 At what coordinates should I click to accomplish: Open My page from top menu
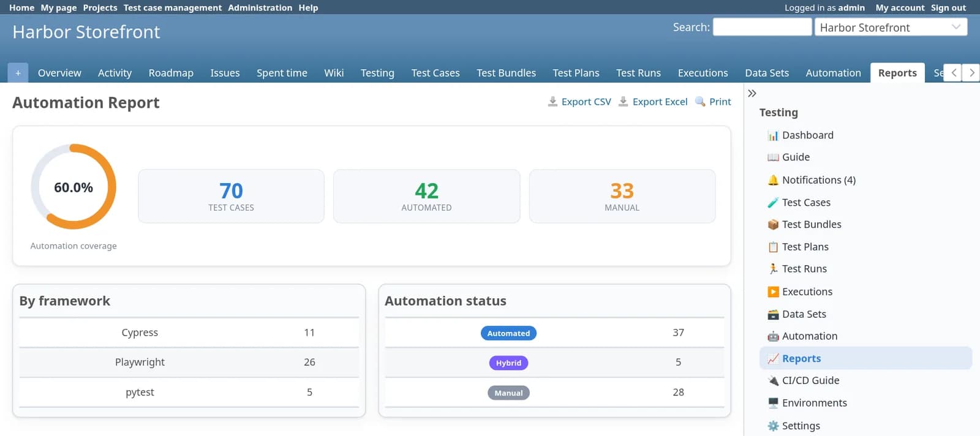click(x=59, y=7)
